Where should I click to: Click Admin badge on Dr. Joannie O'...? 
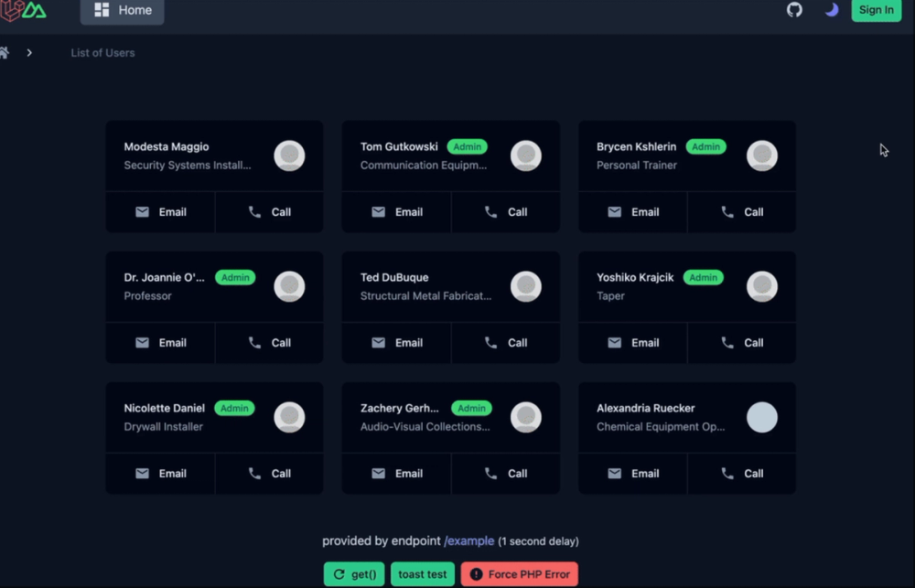[235, 277]
